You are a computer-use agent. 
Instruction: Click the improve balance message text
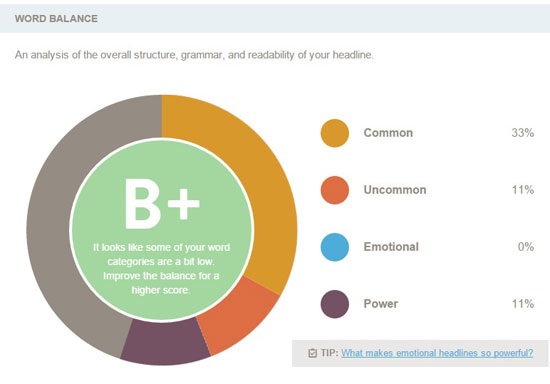[161, 269]
